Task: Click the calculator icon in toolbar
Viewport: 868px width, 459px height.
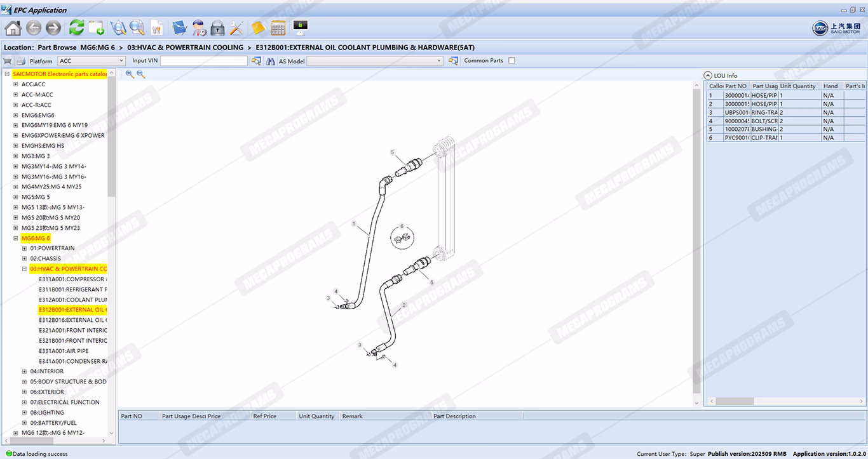Action: 278,28
